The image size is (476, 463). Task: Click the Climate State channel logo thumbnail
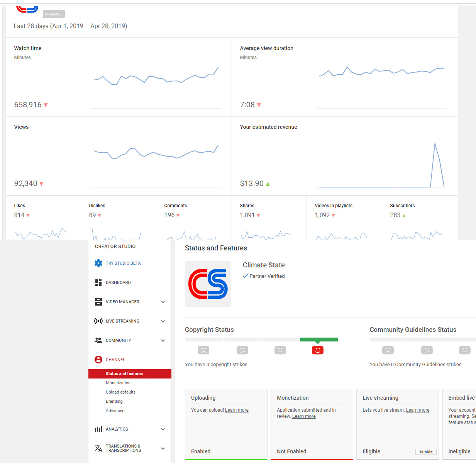click(x=208, y=284)
